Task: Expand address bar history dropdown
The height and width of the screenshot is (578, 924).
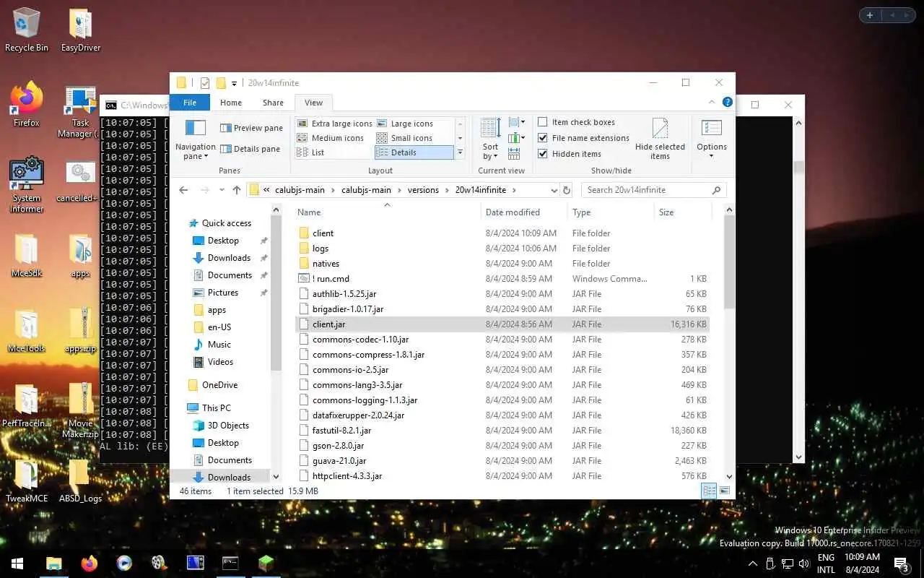Action: (x=554, y=190)
